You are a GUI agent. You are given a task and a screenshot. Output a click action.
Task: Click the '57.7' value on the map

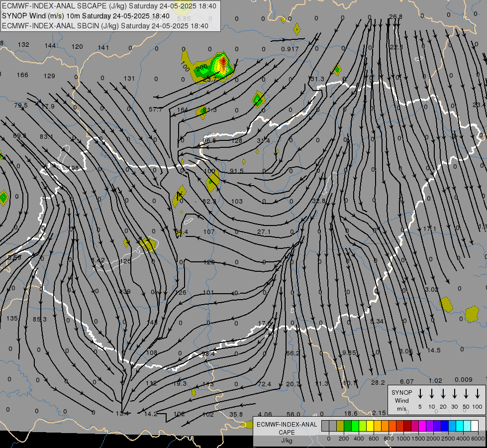[155, 110]
